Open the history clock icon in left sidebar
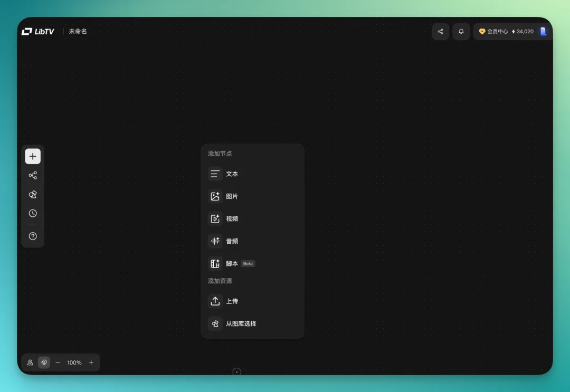The width and height of the screenshot is (570, 392). tap(33, 213)
